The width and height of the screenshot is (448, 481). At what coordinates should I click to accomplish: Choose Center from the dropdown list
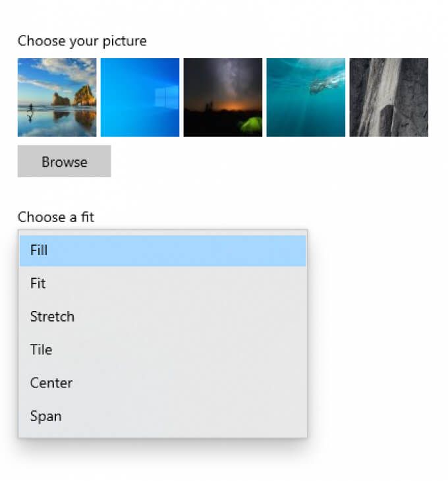[x=163, y=383]
